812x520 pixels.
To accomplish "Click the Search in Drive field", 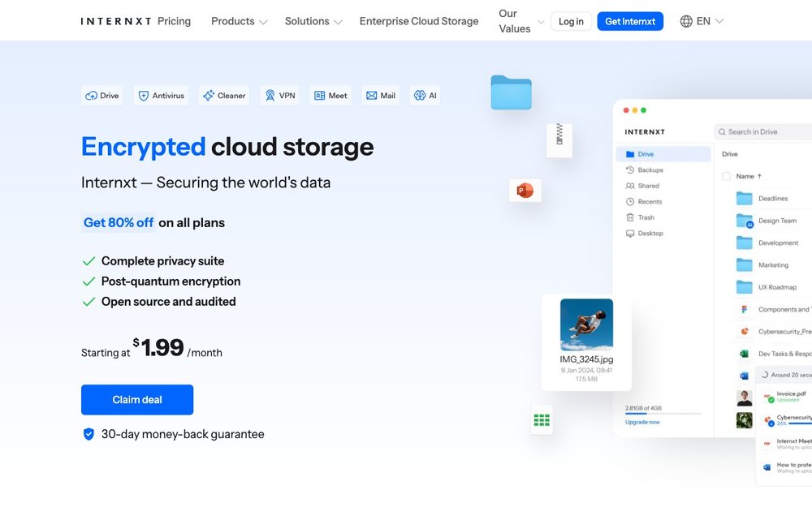I will point(762,132).
